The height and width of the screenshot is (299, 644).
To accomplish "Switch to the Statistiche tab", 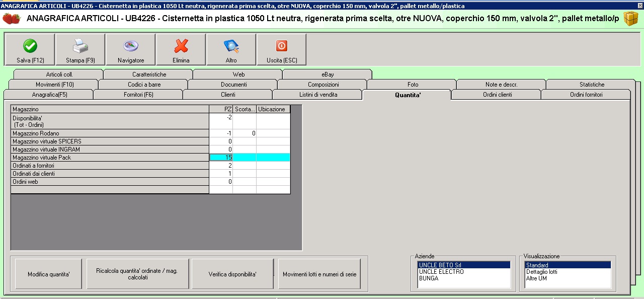I will [592, 85].
